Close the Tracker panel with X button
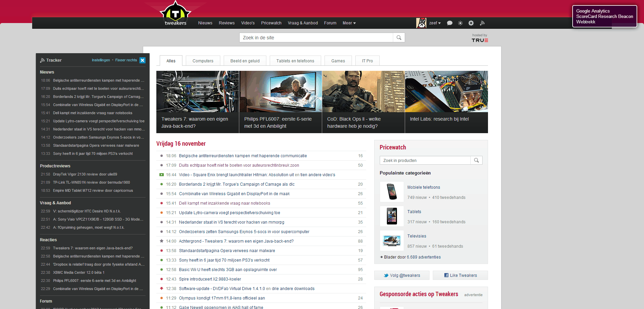 [142, 60]
